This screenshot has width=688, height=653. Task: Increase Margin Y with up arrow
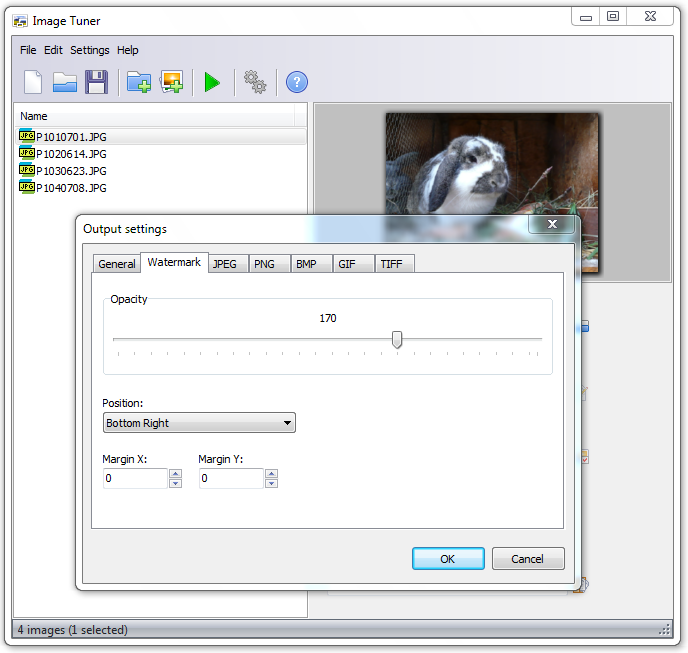(x=272, y=474)
